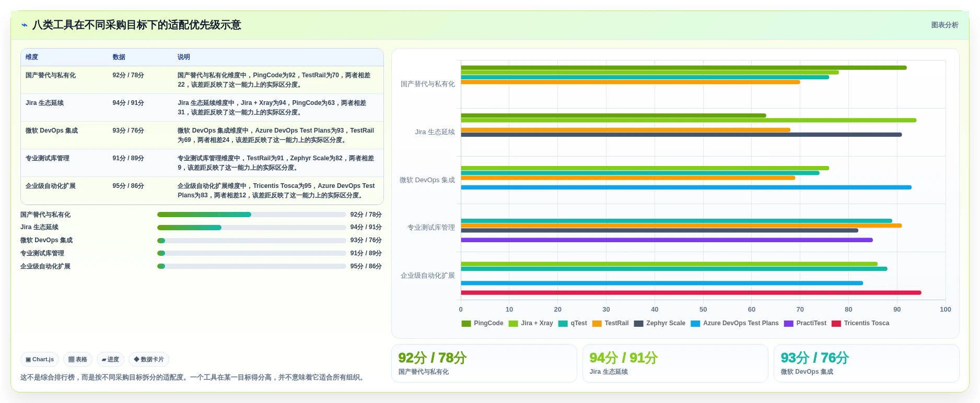This screenshot has height=403, width=980.
Task: Click the blue icon beside the page title
Action: coord(24,25)
